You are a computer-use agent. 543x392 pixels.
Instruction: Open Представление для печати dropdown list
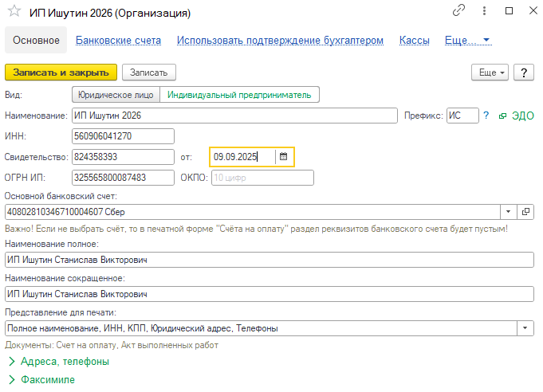point(525,328)
